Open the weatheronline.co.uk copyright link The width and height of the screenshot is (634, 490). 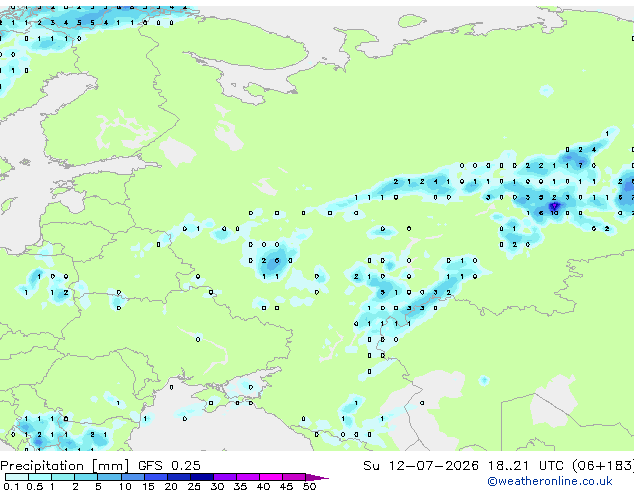[x=550, y=481]
